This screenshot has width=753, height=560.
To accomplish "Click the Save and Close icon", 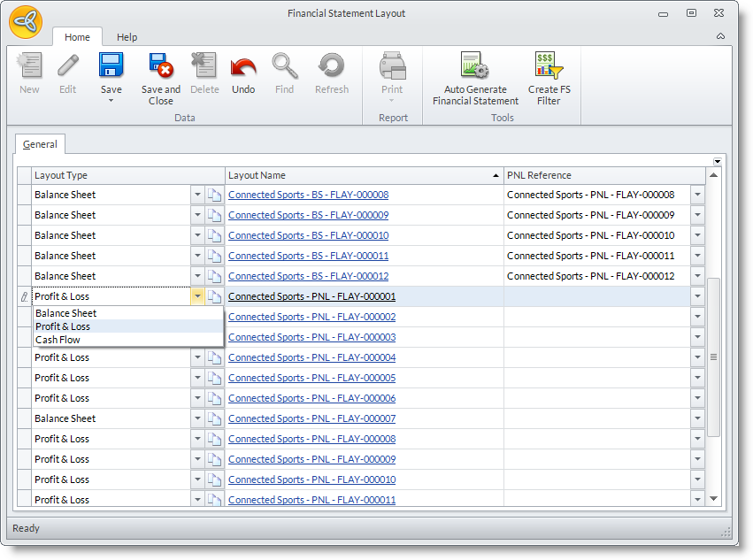I will pos(160,66).
